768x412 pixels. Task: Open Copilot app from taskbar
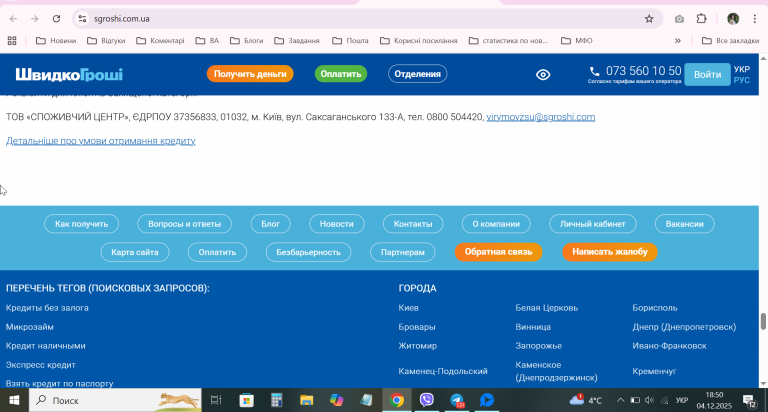click(x=336, y=400)
